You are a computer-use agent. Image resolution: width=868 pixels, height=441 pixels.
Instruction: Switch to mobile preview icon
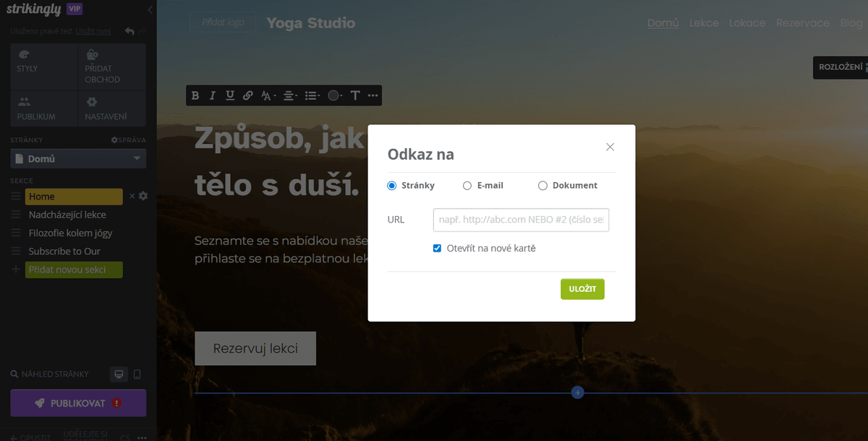pyautogui.click(x=137, y=374)
